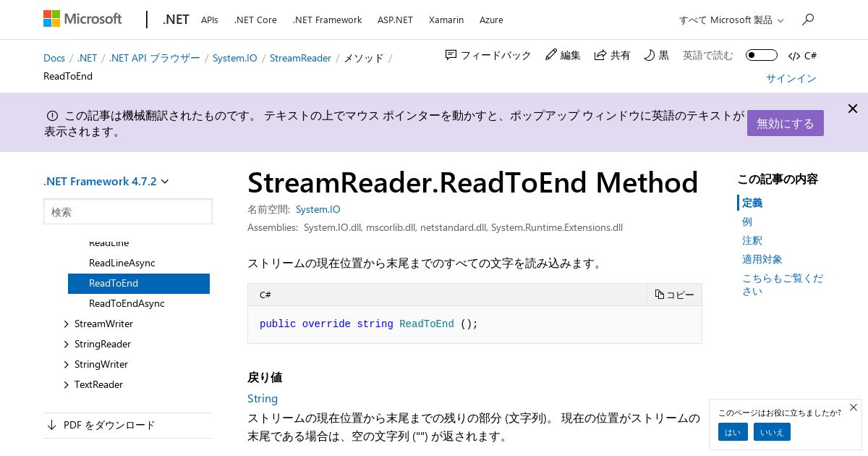Answer いいえ in feedback popup

point(772,432)
